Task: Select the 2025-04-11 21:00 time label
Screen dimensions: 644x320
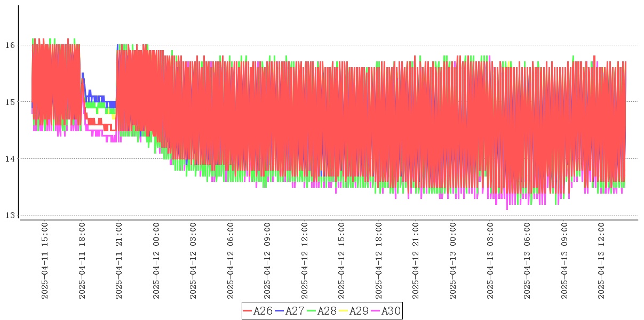Action: point(119,261)
